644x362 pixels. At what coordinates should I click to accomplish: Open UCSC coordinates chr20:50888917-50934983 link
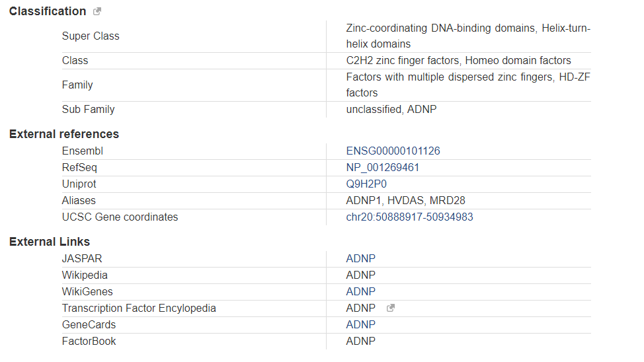point(409,217)
